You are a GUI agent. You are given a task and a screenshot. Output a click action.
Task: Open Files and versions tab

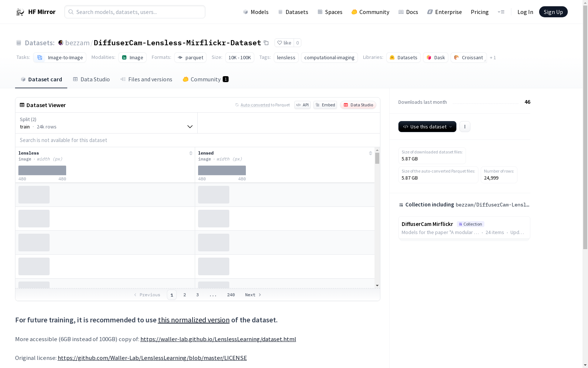[146, 79]
